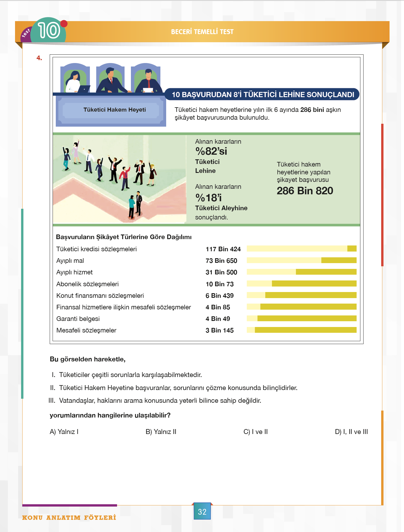Screen dimensions: 404x532
Task: Click the value 117 Bin 424
Action: pos(223,249)
